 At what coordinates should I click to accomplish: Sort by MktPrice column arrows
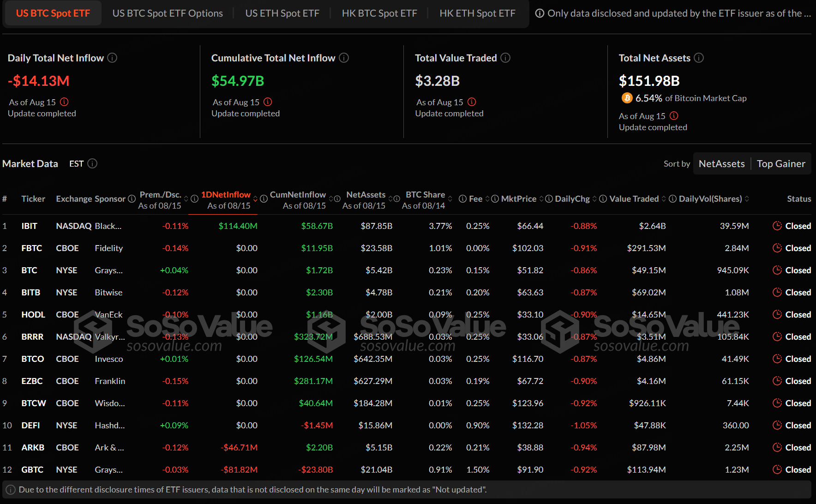(541, 199)
